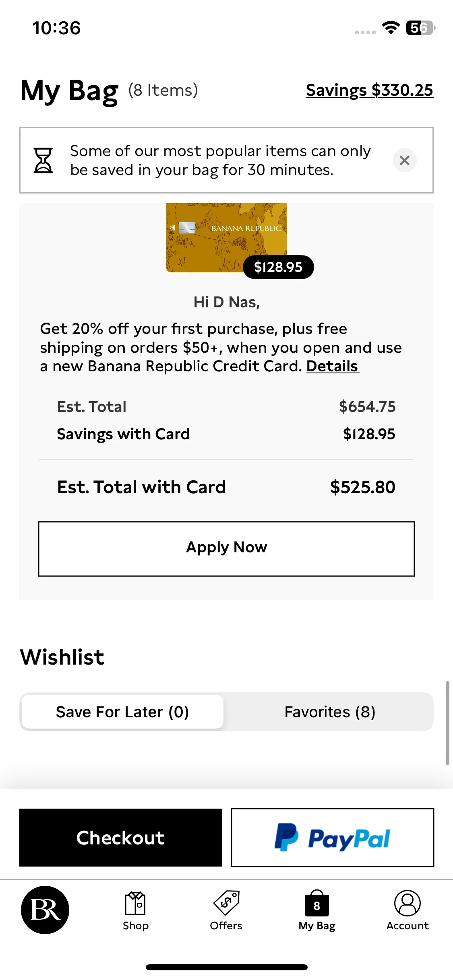Viewport: 453px width, 980px height.
Task: Tap the Wi-Fi status icon
Action: pyautogui.click(x=391, y=28)
